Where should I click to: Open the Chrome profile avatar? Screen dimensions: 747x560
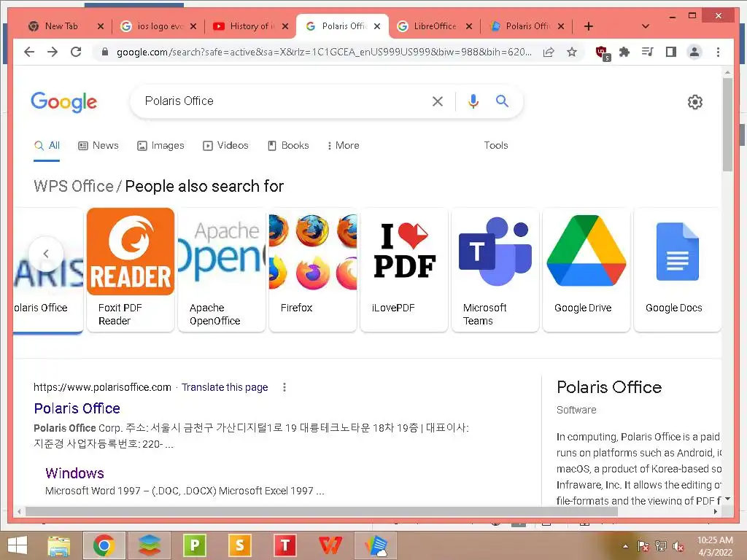tap(694, 52)
